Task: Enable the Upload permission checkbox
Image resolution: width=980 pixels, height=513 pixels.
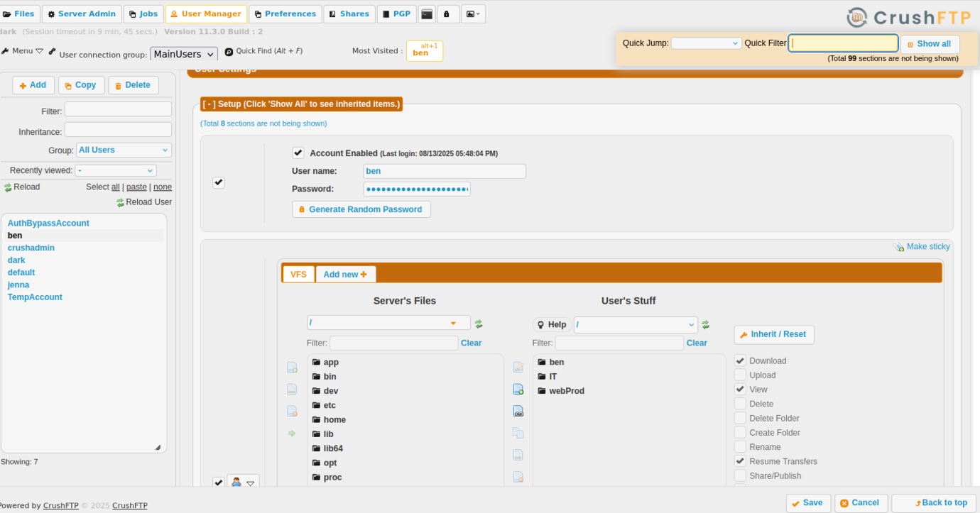Action: coord(740,375)
